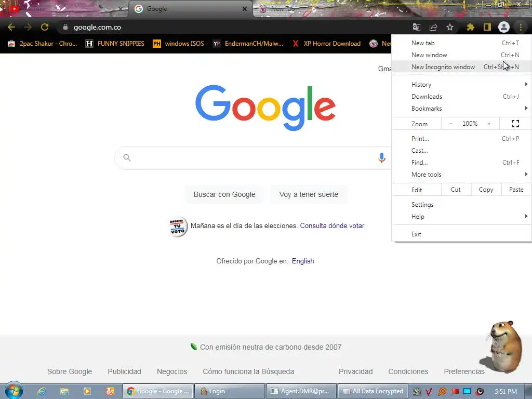Screen dimensions: 532x399
Task: Choose Exit from the Chrome menu
Action: pos(462,234)
